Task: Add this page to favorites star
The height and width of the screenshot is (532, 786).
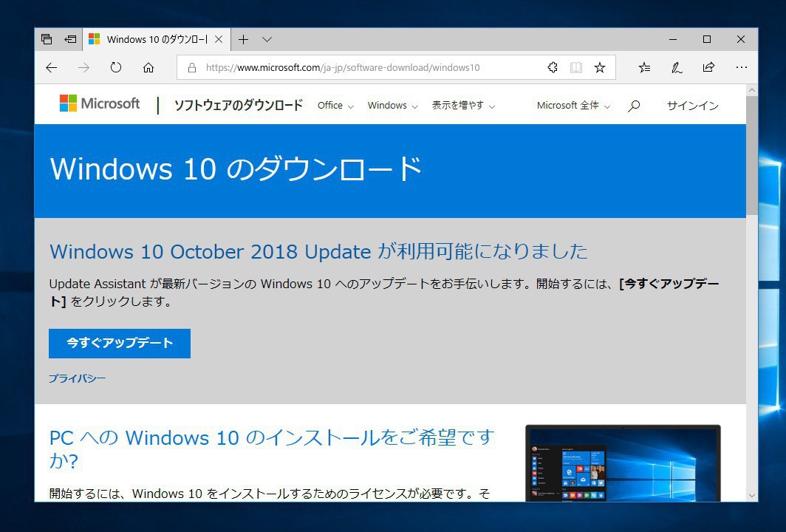Action: (x=600, y=68)
